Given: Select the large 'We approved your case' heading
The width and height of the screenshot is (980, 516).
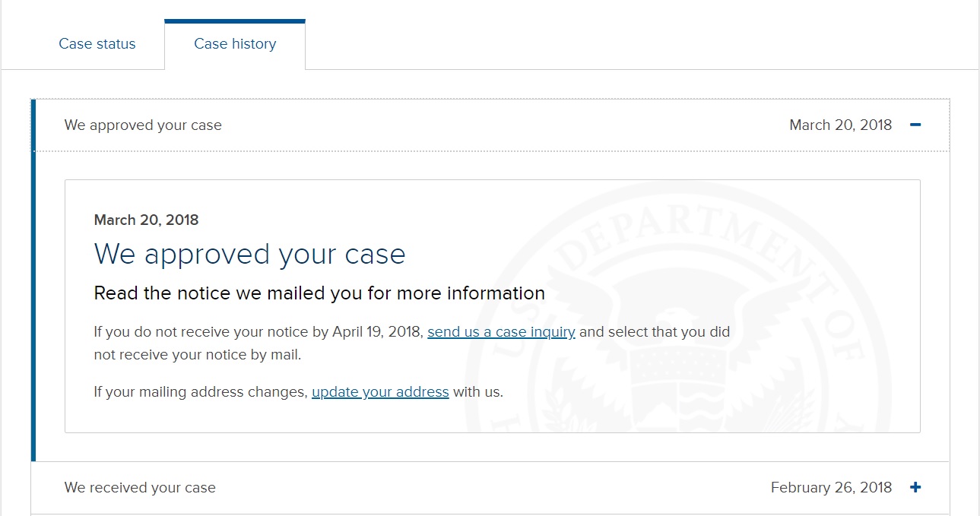Looking at the screenshot, I should point(250,254).
